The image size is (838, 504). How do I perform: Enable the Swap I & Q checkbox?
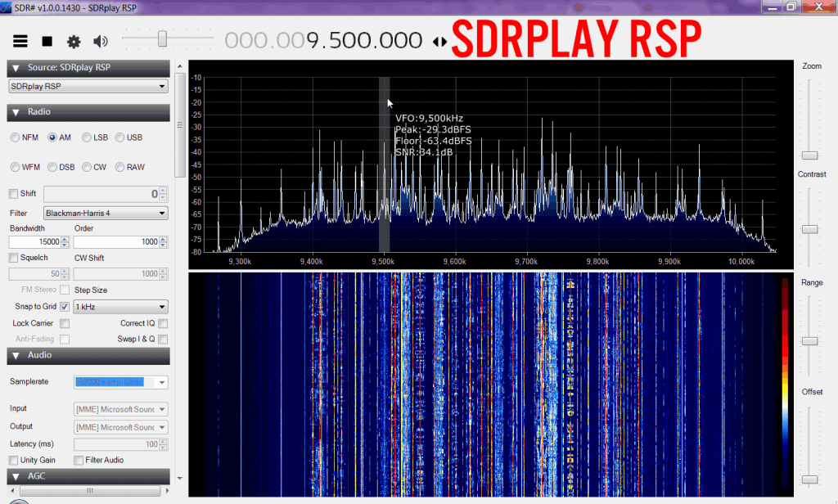163,340
